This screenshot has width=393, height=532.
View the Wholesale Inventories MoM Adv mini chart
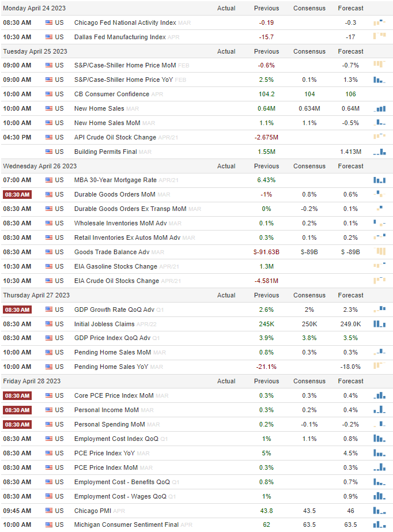tap(379, 223)
